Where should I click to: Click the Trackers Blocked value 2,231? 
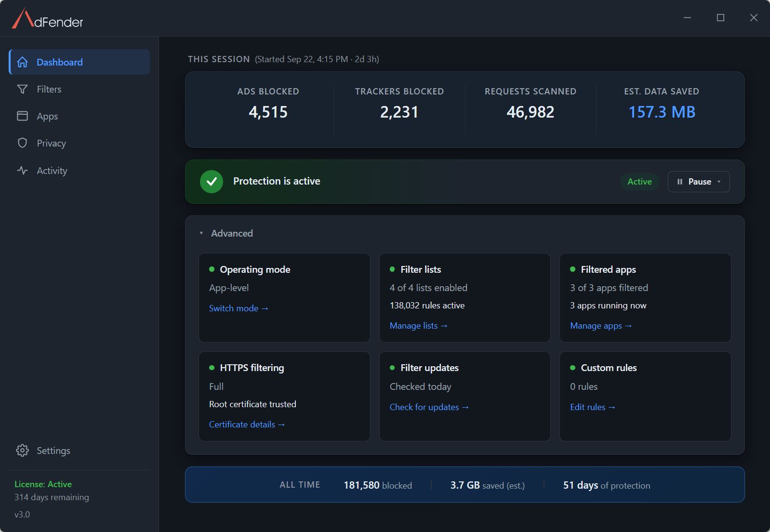pos(399,112)
